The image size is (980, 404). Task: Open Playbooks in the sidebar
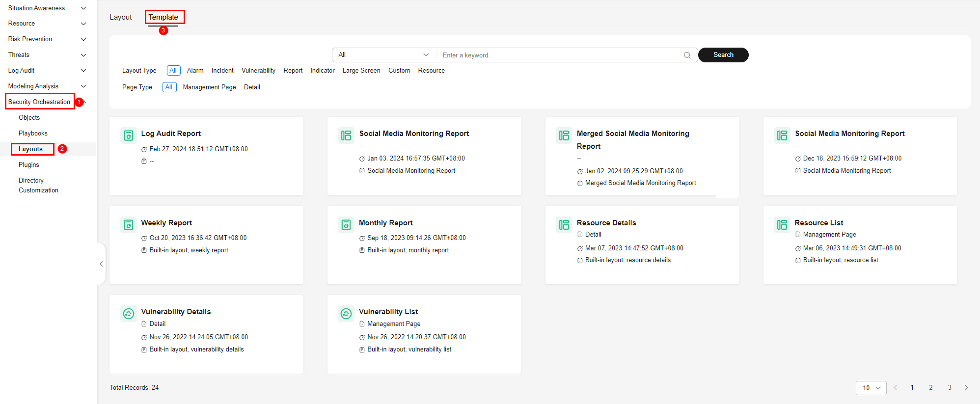[33, 134]
